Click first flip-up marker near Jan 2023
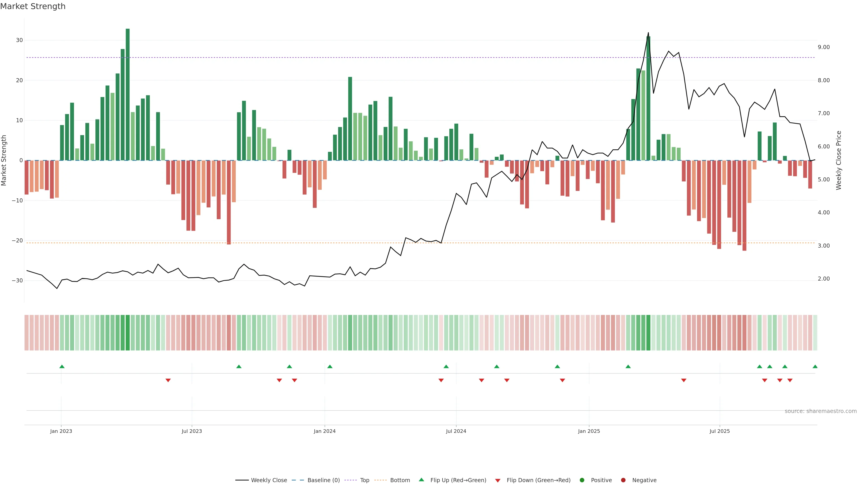Viewport: 868px width, 488px height. [x=62, y=366]
